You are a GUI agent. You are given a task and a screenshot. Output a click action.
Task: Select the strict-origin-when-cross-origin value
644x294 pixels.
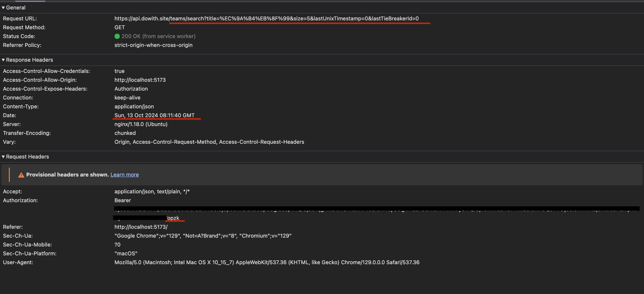pos(153,45)
